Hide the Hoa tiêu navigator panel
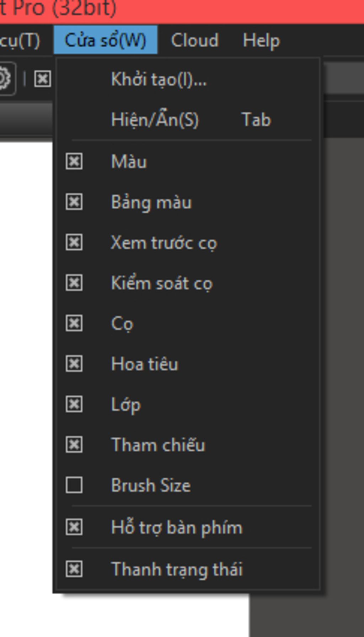 [74, 364]
